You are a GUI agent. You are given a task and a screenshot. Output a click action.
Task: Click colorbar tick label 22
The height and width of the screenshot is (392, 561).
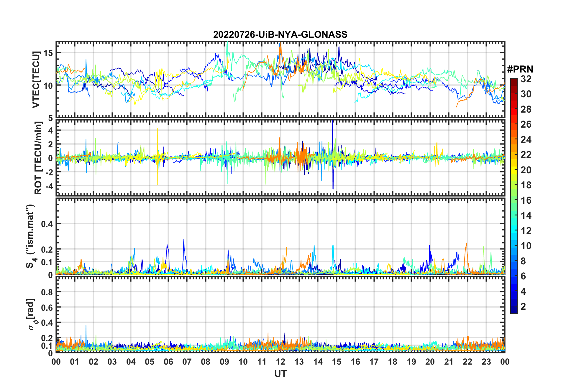pos(526,155)
